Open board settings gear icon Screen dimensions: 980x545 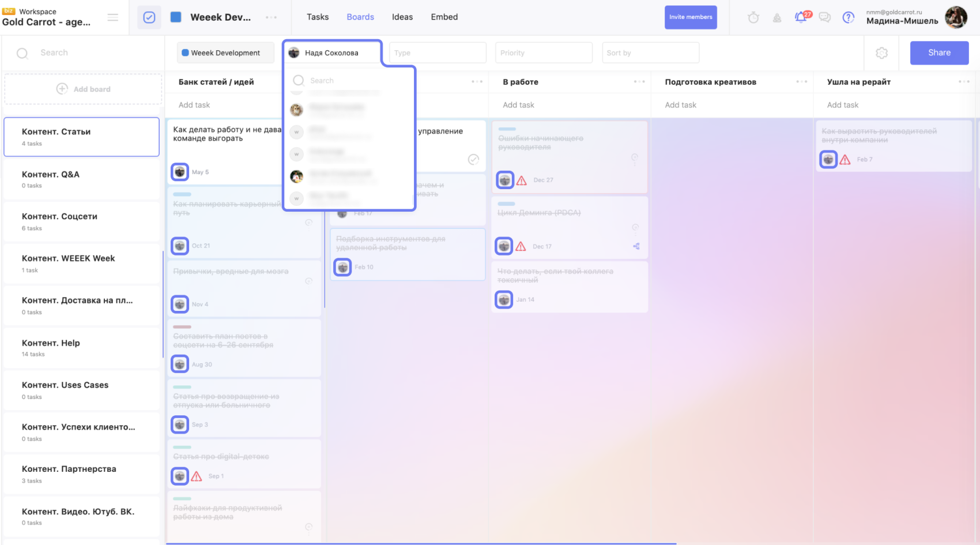coord(882,53)
